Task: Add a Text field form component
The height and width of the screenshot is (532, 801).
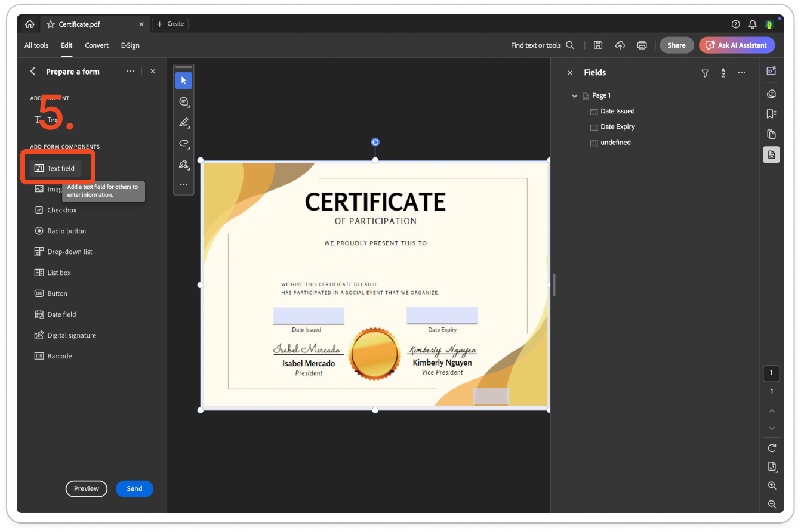Action: (56, 168)
